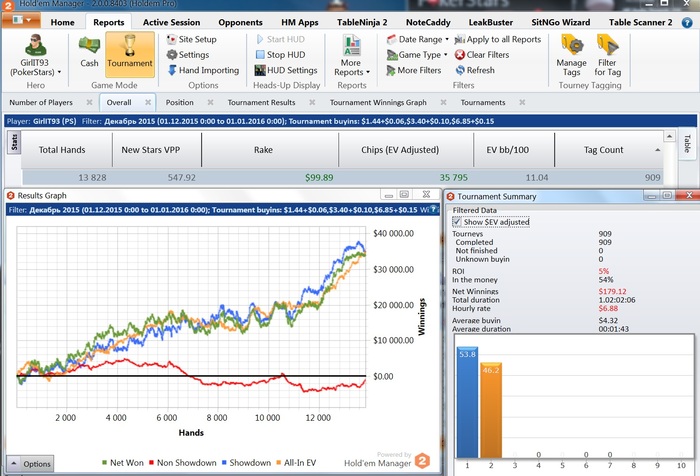Image resolution: width=700 pixels, height=476 pixels.
Task: Switch to Active Session tab
Action: click(171, 22)
